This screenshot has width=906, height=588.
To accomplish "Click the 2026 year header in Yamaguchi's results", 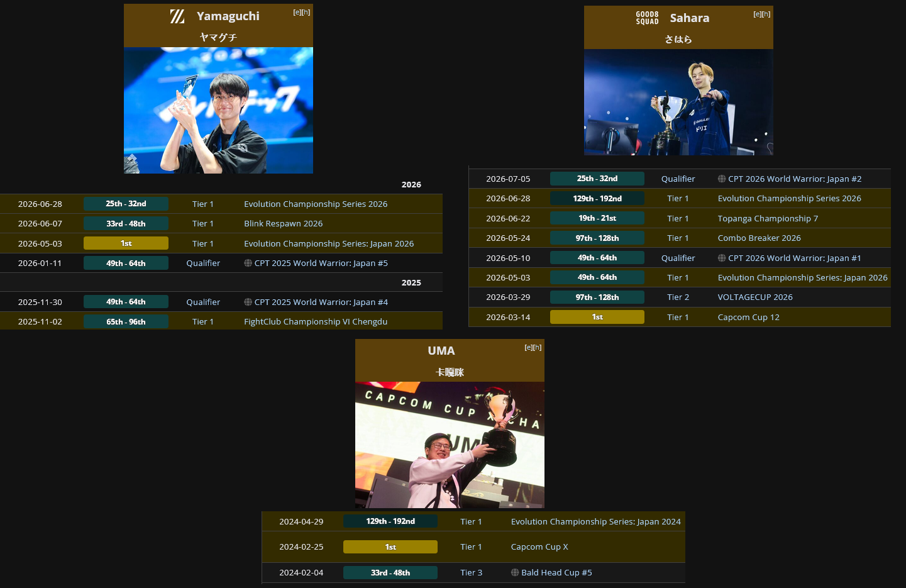I will 411,184.
